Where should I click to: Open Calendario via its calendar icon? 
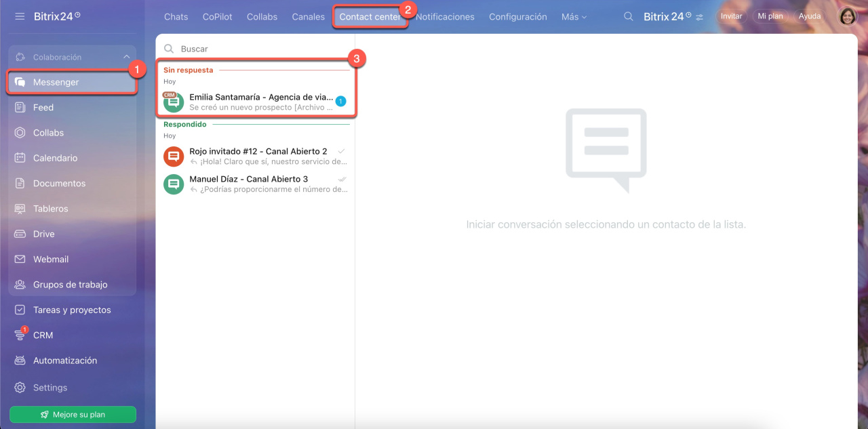[20, 158]
